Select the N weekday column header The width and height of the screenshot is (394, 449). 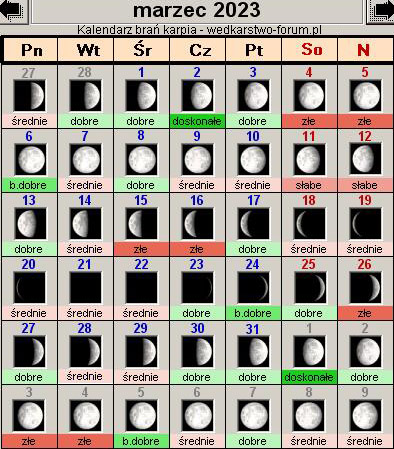[364, 50]
